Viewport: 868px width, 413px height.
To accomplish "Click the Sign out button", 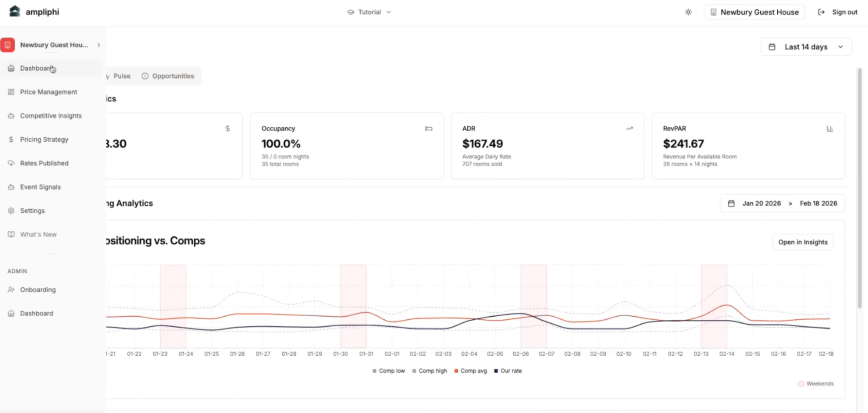I will point(838,12).
